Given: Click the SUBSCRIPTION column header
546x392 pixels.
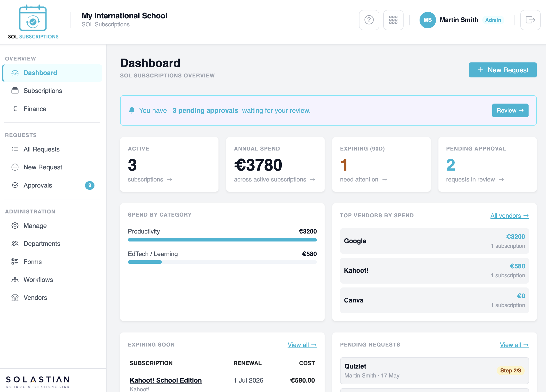Looking at the screenshot, I should 151,363.
